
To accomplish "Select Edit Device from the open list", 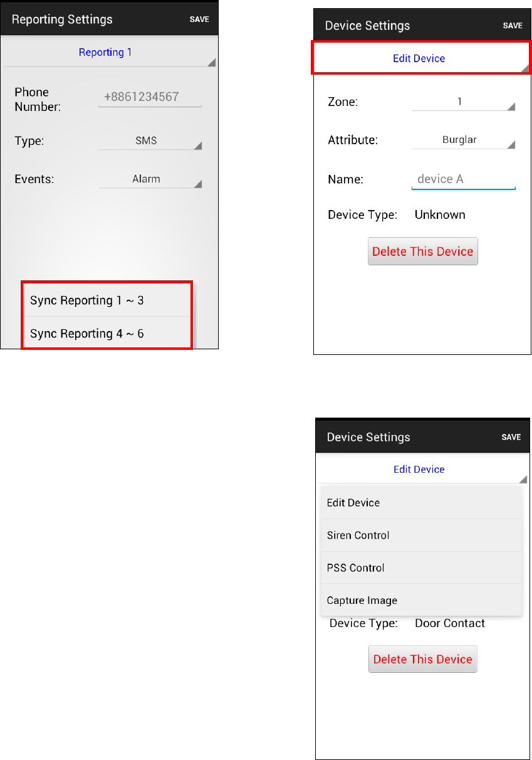I will coord(422,503).
